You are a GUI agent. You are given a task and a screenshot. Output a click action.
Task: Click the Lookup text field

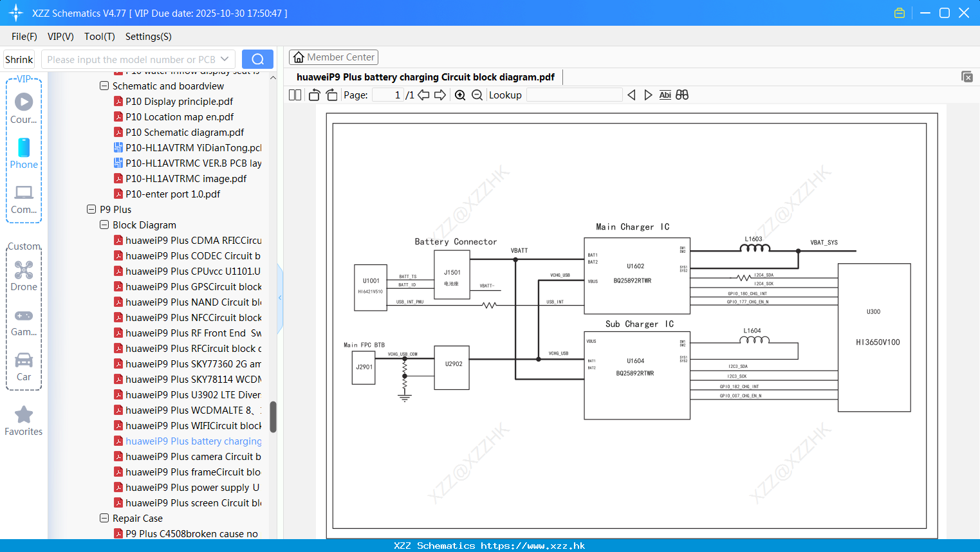tap(574, 95)
